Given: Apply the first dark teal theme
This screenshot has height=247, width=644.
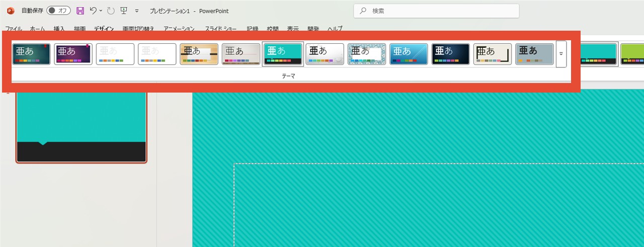Looking at the screenshot, I should click(32, 54).
